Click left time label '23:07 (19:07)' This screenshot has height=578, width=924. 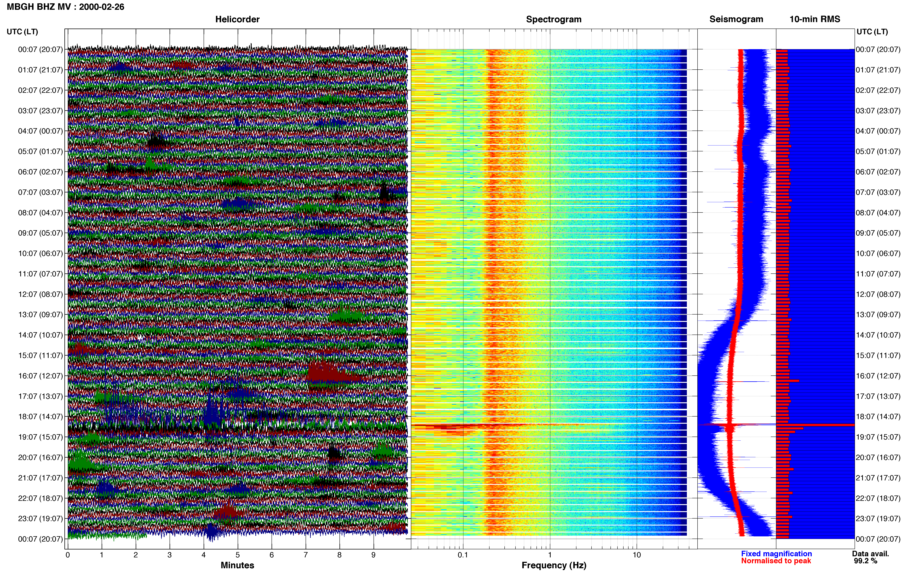click(x=40, y=518)
